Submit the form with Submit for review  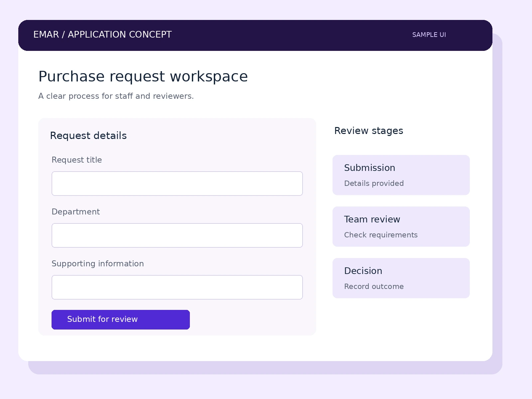click(121, 320)
